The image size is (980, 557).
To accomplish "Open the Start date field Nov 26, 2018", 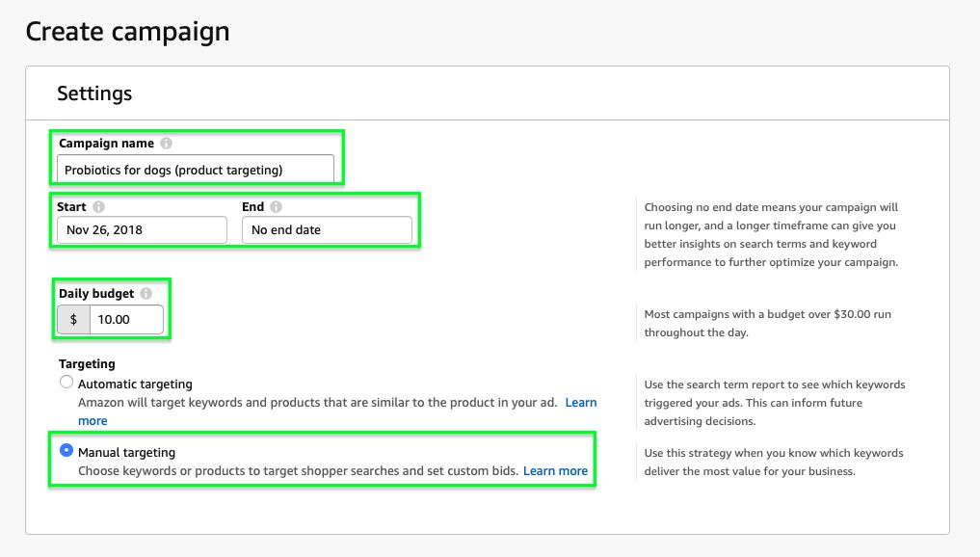I will (x=142, y=230).
